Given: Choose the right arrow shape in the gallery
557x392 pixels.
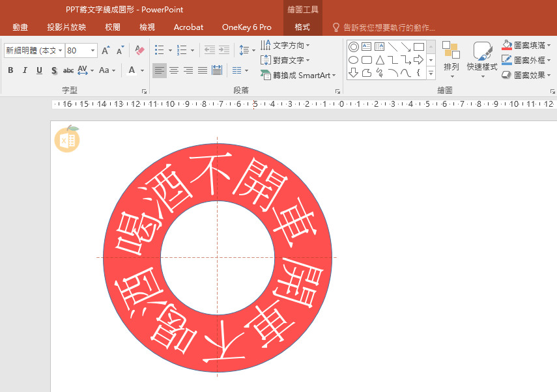Looking at the screenshot, I should point(418,60).
